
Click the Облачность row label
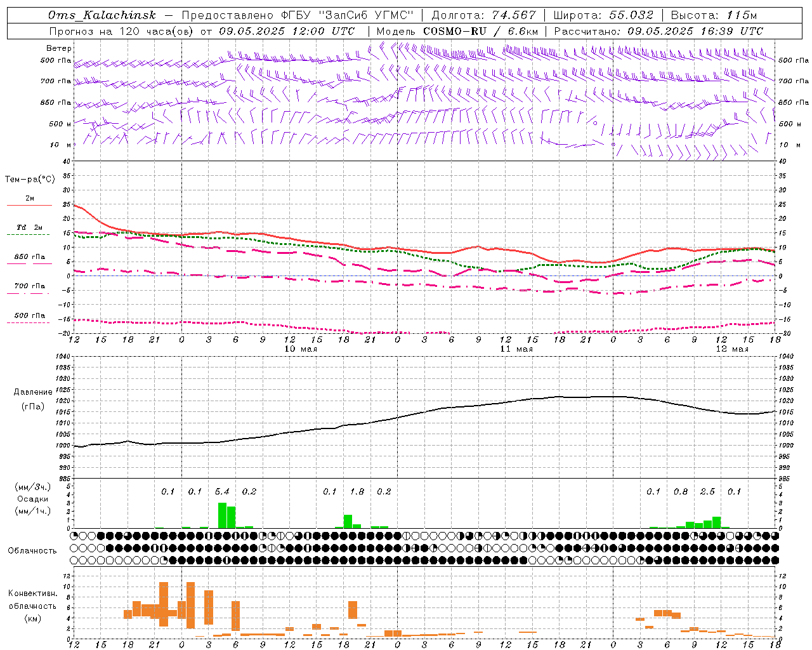(32, 551)
